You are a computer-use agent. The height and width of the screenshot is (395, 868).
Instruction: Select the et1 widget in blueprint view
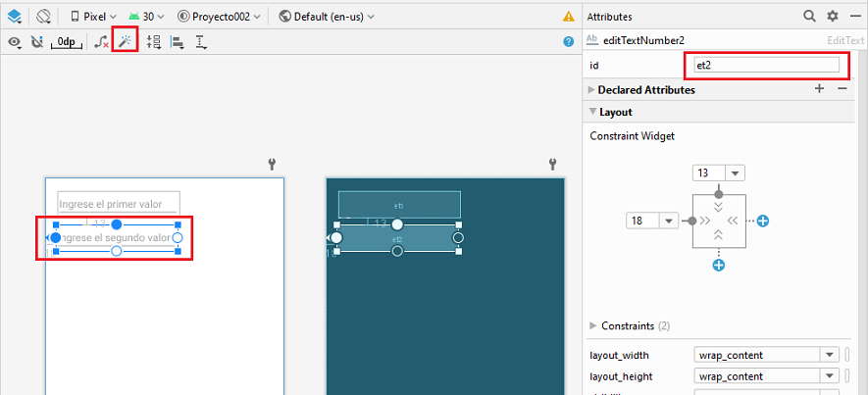399,204
